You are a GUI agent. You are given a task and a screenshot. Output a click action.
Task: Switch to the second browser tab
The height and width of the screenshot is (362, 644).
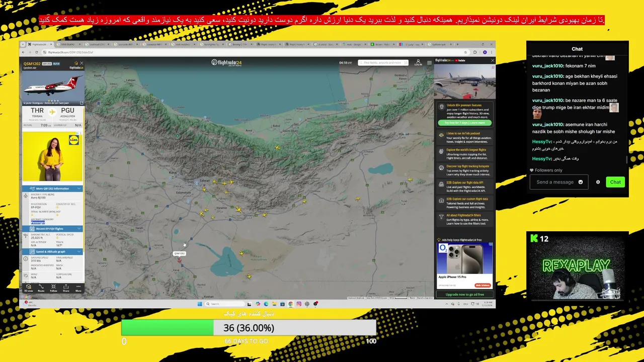[68, 44]
